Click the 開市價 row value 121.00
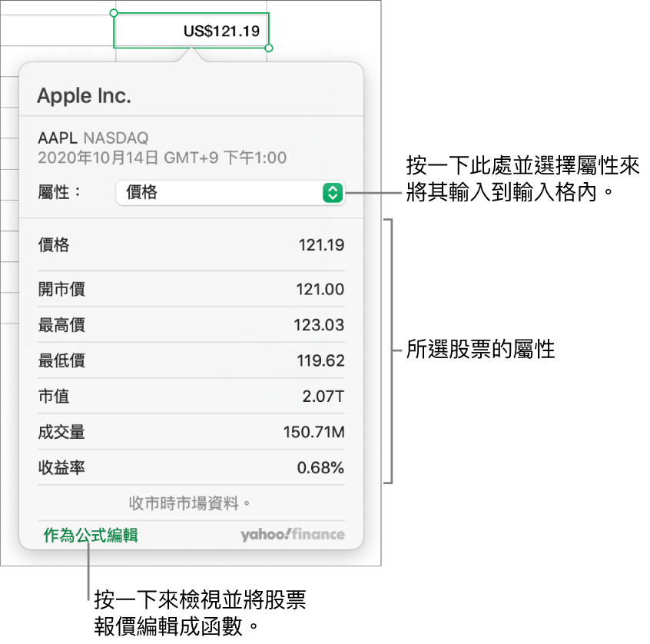This screenshot has height=644, width=650. pyautogui.click(x=320, y=289)
